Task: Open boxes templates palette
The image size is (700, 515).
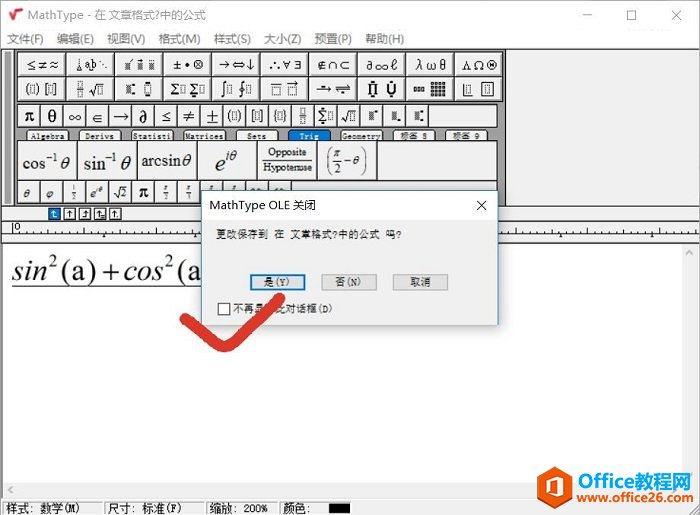Action: pyautogui.click(x=479, y=89)
